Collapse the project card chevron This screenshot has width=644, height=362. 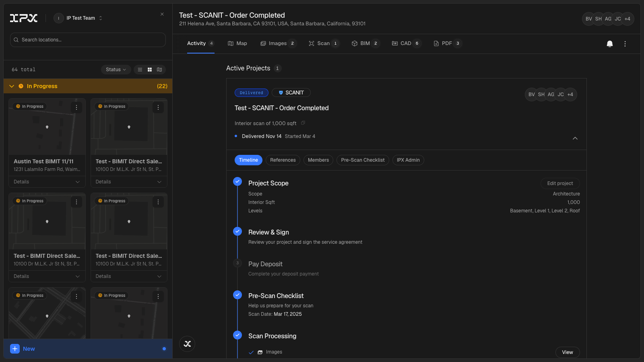pyautogui.click(x=575, y=138)
